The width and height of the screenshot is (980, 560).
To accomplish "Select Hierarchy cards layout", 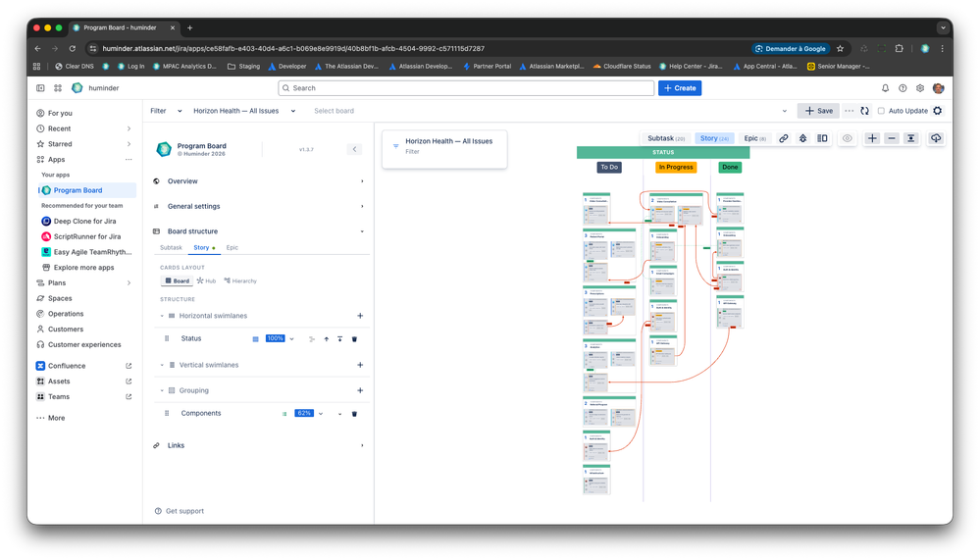I will pos(240,281).
